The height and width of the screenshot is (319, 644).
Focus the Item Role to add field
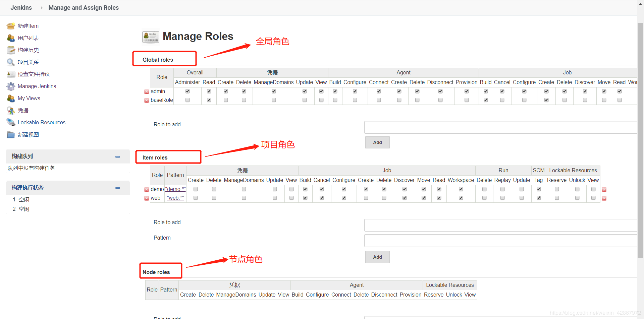tap(500, 225)
